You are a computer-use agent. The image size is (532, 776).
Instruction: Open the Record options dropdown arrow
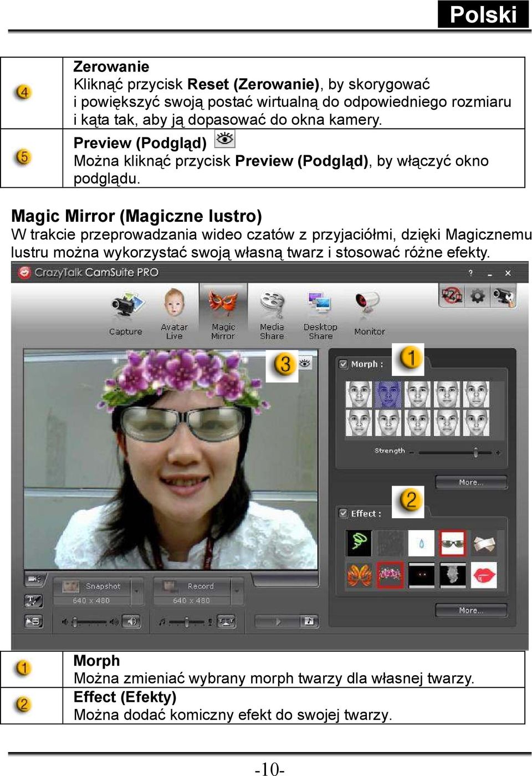237,591
